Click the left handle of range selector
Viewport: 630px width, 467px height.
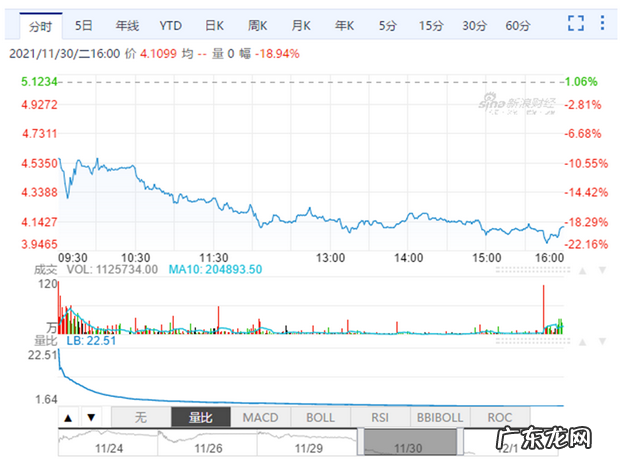pyautogui.click(x=361, y=442)
